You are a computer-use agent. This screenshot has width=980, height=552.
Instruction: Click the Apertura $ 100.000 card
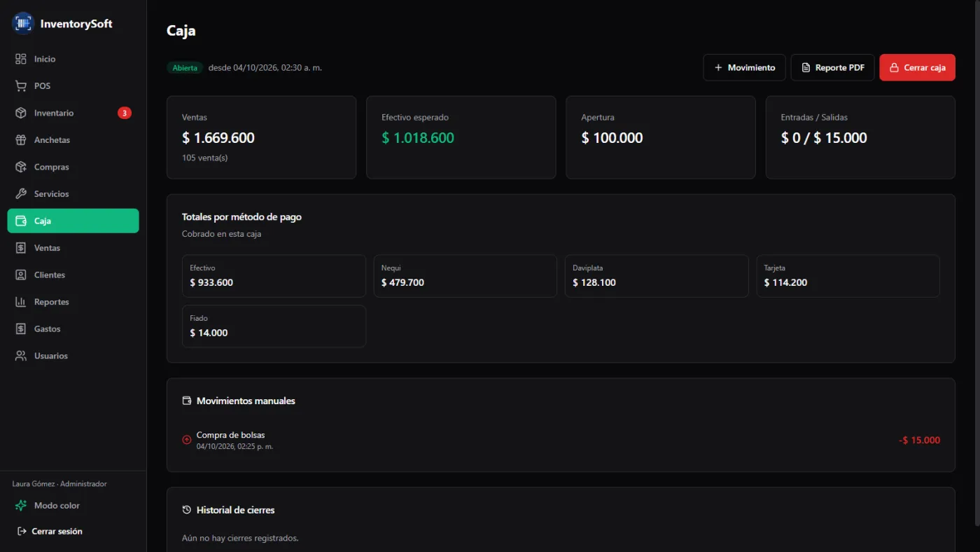[661, 137]
